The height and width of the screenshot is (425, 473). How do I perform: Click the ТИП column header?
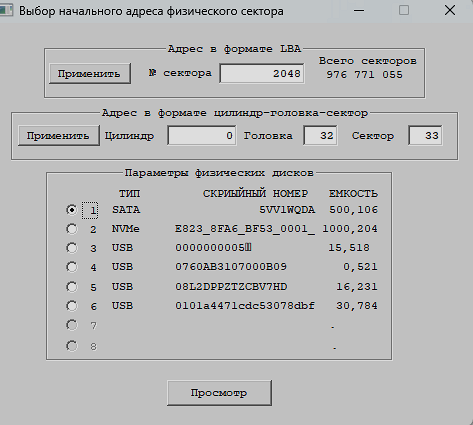[x=130, y=194]
